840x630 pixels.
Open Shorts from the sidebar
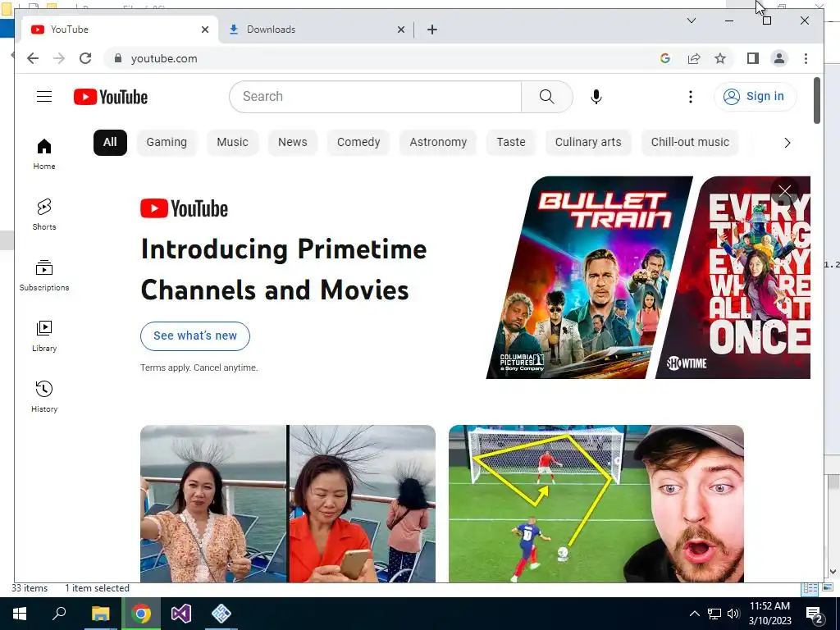(44, 215)
